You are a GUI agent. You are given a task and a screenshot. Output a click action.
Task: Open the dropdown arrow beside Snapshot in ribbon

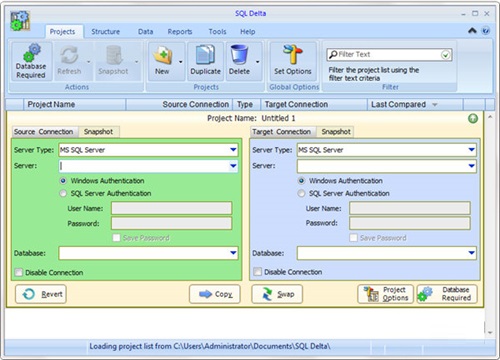pyautogui.click(x=136, y=62)
